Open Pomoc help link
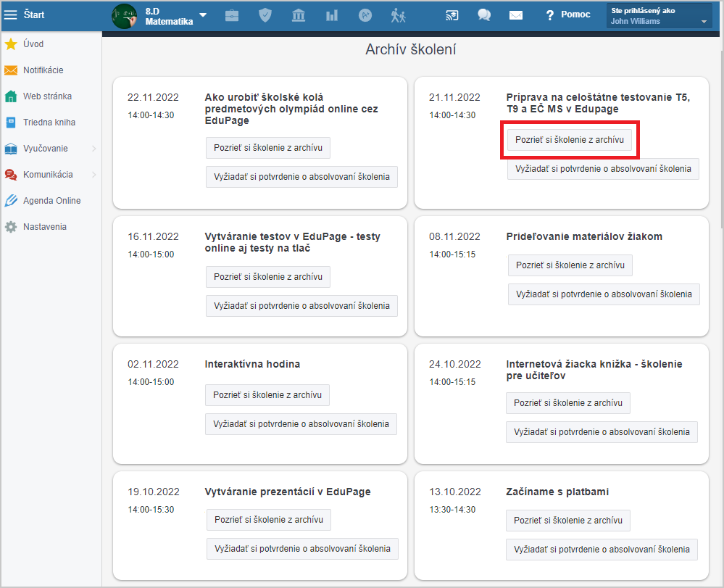The width and height of the screenshot is (724, 588). (x=575, y=15)
